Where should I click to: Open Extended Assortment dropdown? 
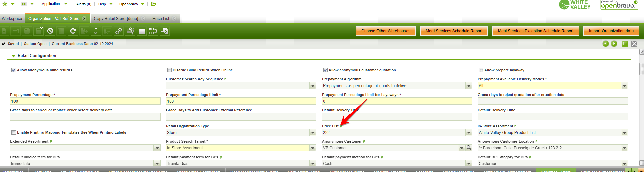pyautogui.click(x=157, y=148)
